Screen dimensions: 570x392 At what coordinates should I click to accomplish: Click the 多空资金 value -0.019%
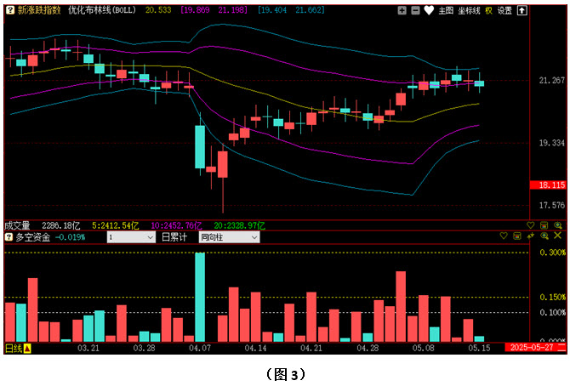click(70, 237)
